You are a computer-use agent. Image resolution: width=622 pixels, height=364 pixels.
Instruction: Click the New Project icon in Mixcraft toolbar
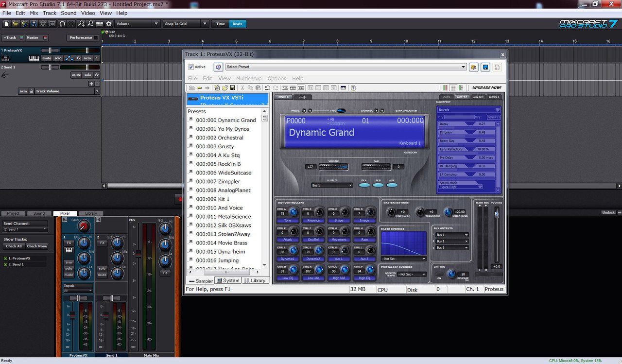click(6, 23)
